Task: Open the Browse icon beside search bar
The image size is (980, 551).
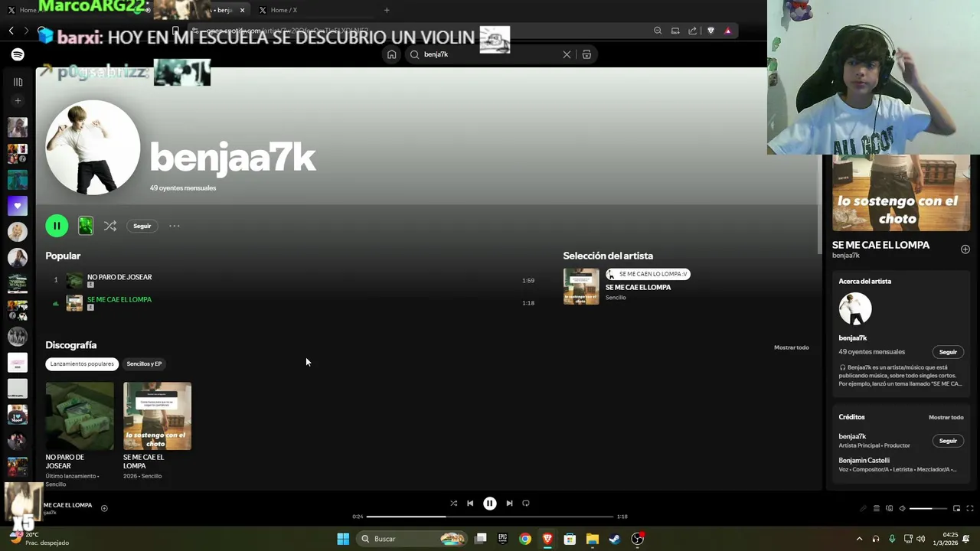Action: (586, 54)
